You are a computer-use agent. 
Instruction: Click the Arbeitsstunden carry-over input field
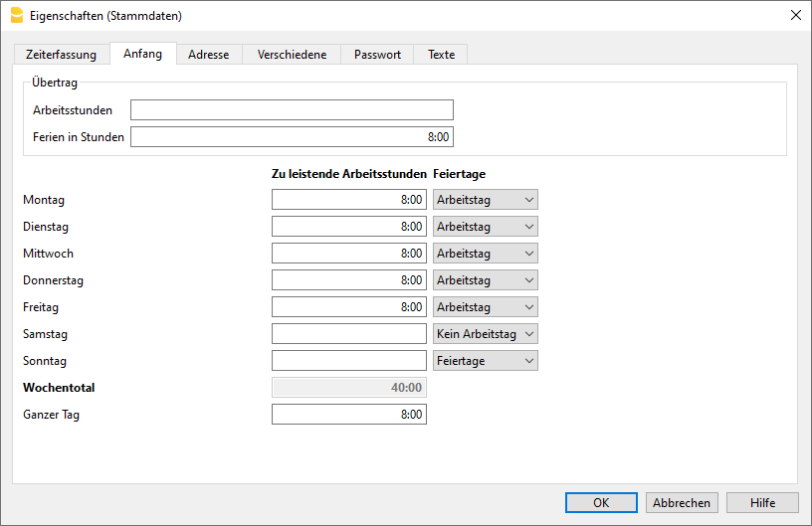pyautogui.click(x=292, y=110)
